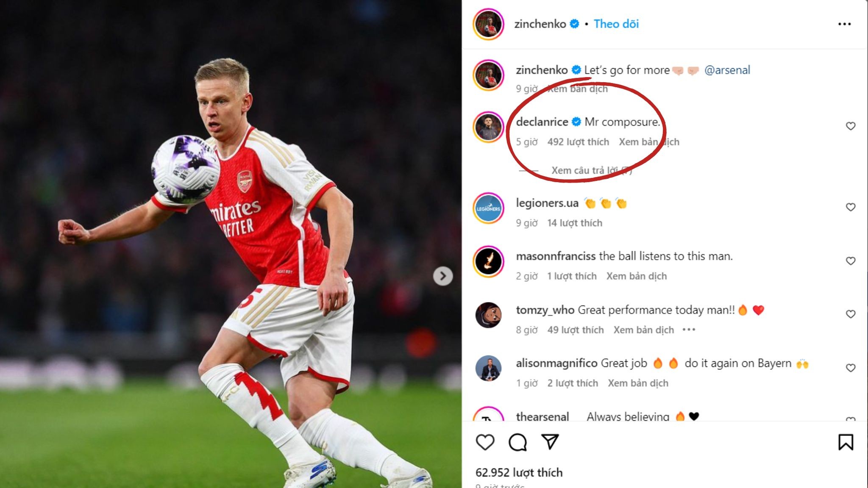The width and height of the screenshot is (868, 488).
Task: Like masonnfranciss's comment with heart
Action: click(850, 261)
